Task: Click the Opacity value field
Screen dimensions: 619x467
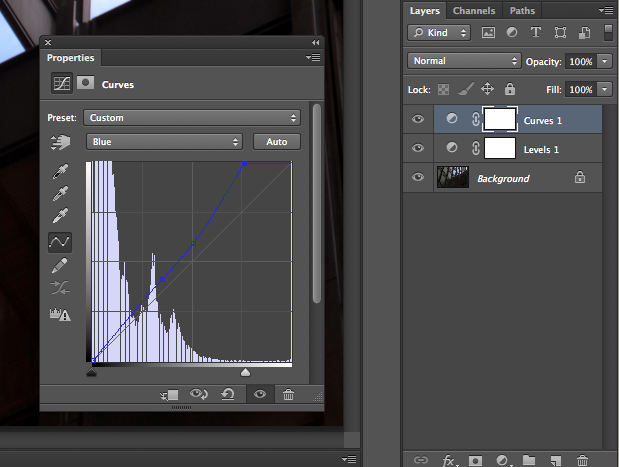Action: coord(581,61)
